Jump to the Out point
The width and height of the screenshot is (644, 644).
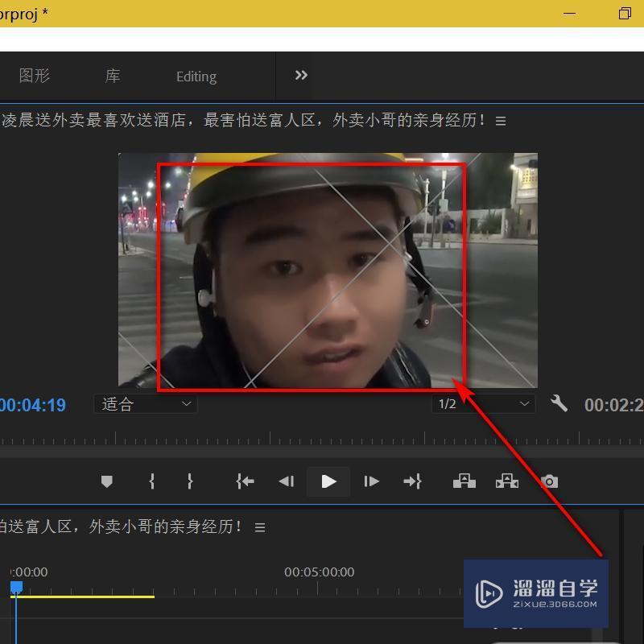click(x=412, y=481)
